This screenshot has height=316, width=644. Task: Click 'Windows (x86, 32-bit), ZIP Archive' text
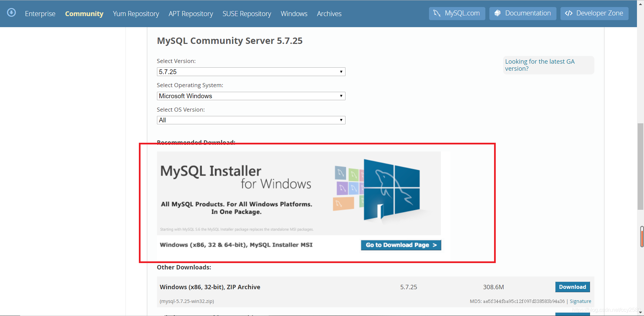(210, 287)
